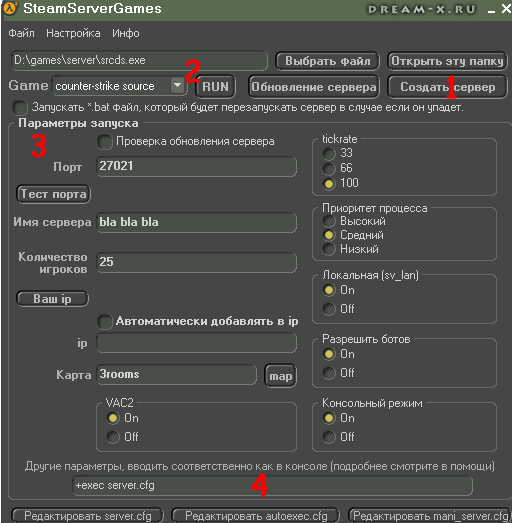This screenshot has width=512, height=523.
Task: Expand the Game dropdown arrow
Action: (178, 86)
